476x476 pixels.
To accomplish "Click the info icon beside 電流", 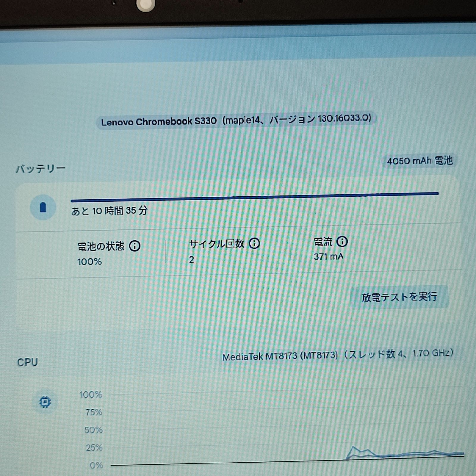I will (342, 241).
